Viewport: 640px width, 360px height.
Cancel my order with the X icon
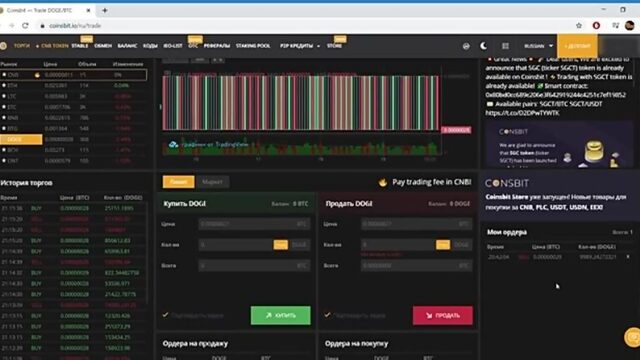tap(628, 257)
